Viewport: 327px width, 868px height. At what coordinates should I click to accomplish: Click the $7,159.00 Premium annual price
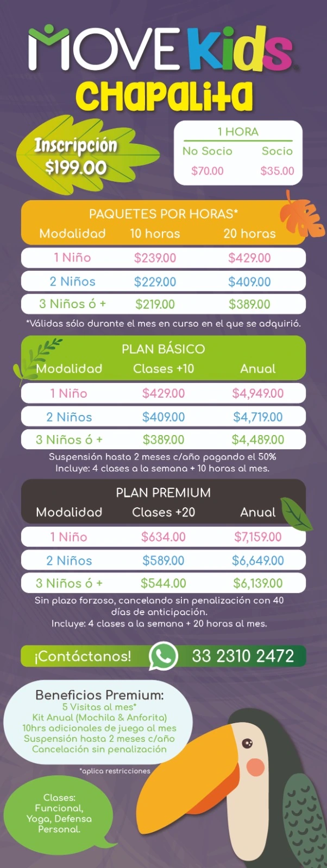(258, 537)
